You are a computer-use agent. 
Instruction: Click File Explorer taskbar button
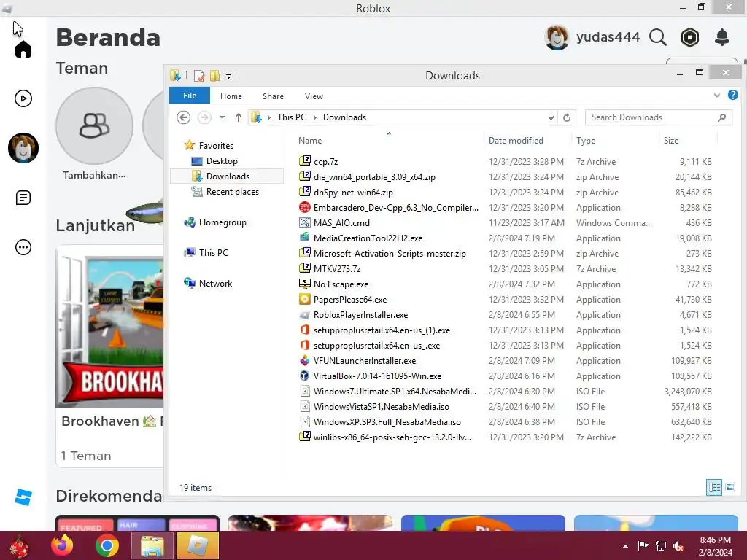click(x=152, y=545)
